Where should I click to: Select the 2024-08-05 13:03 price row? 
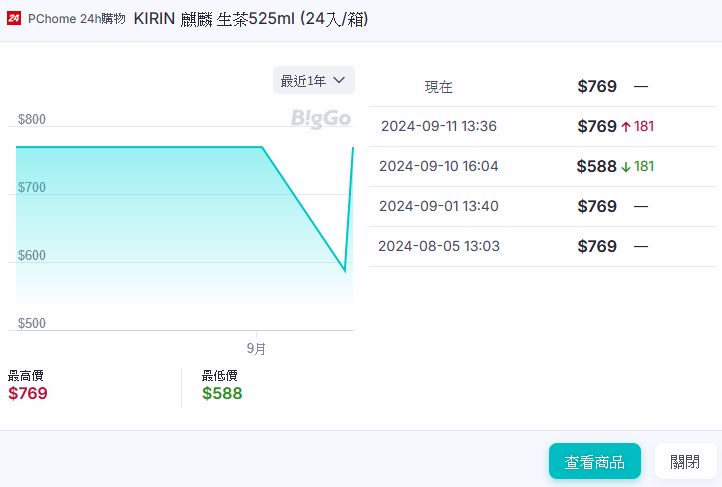pos(541,247)
